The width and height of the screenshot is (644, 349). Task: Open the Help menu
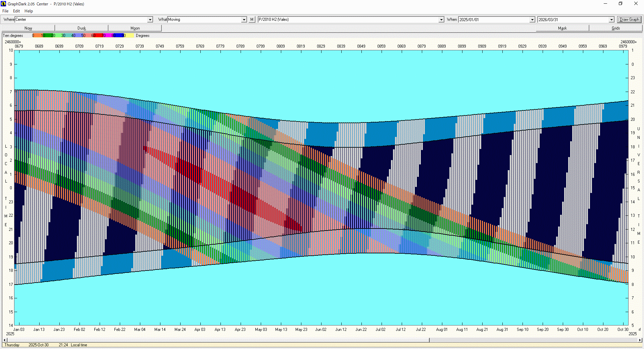coord(29,11)
